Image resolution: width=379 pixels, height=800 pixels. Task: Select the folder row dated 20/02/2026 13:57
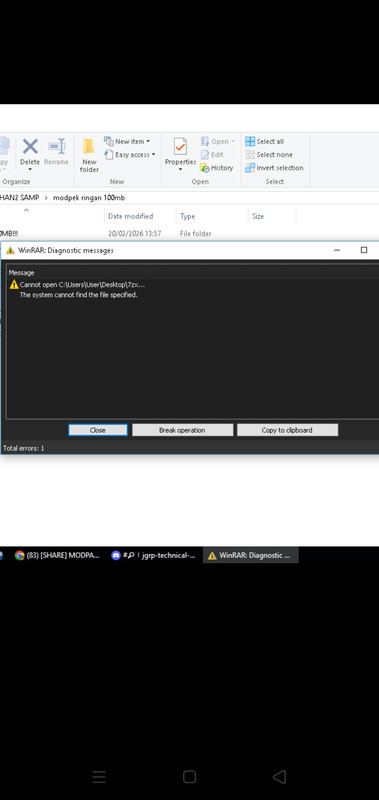click(148, 234)
